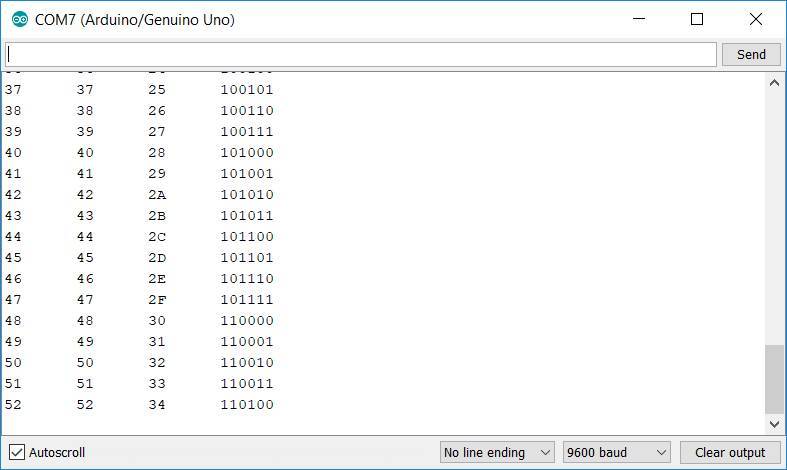Click hex value 2F

(157, 300)
